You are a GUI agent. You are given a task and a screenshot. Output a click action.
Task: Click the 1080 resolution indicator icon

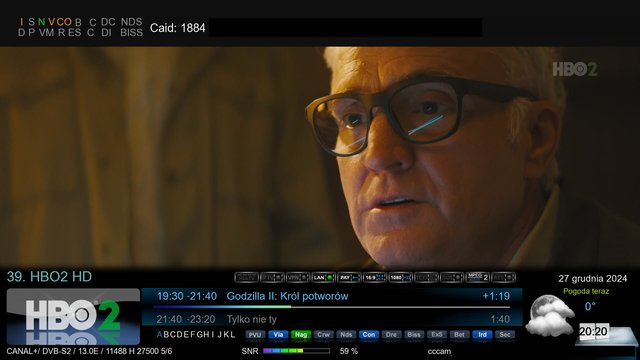(x=400, y=278)
